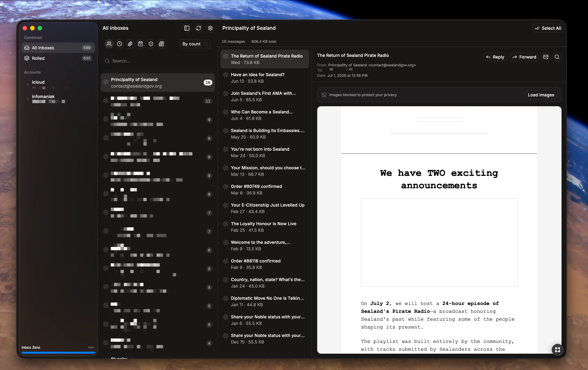Open the Jan 6 'Share your Noble status' message

tap(265, 320)
